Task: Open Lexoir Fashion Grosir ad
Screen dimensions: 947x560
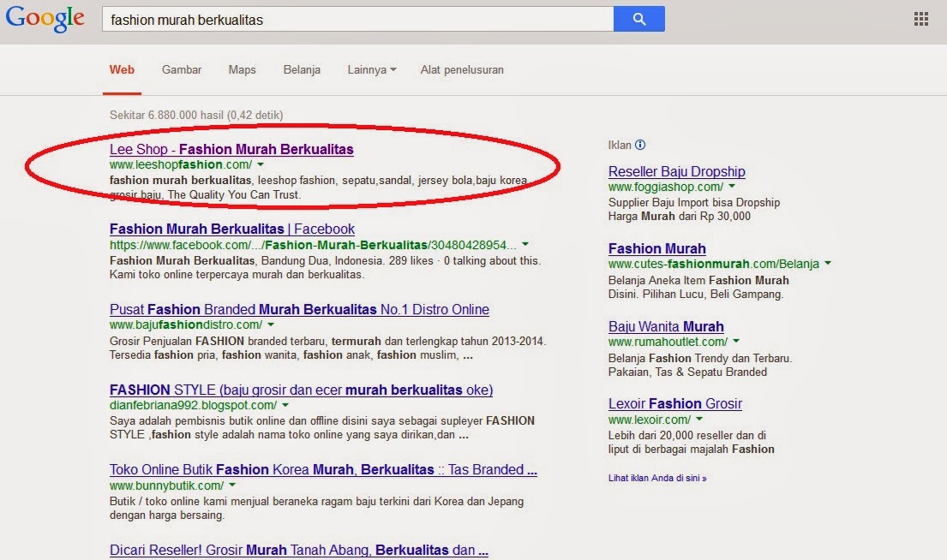Action: pos(674,403)
